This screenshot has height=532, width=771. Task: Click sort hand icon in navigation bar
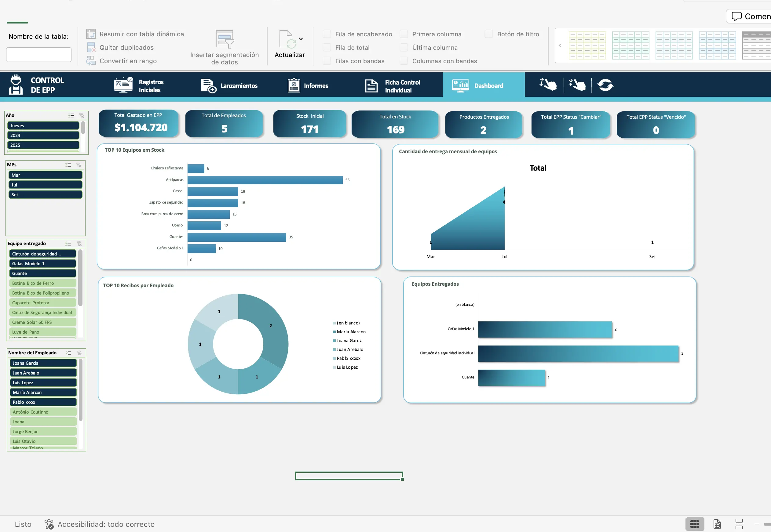point(548,85)
